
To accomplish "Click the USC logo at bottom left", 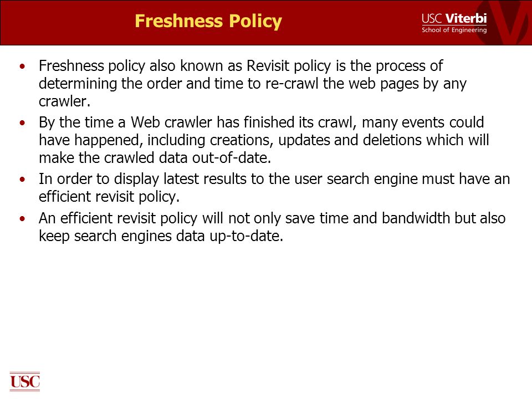I will click(x=25, y=382).
